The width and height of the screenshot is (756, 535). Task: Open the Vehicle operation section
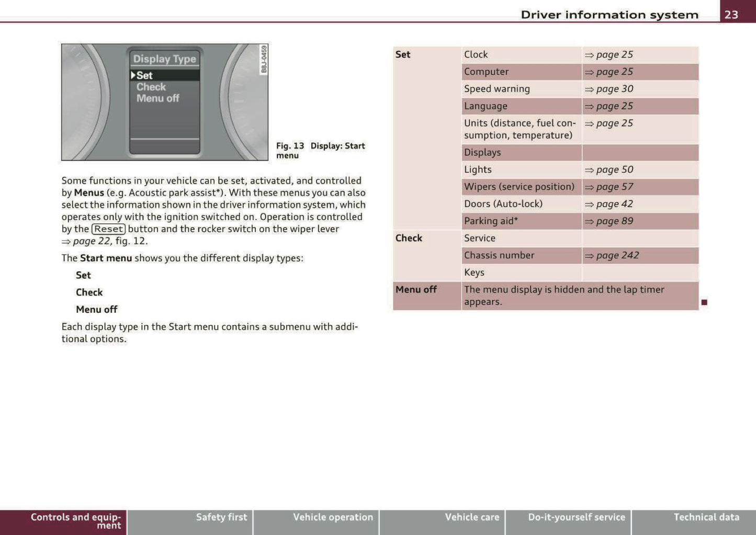click(x=333, y=517)
